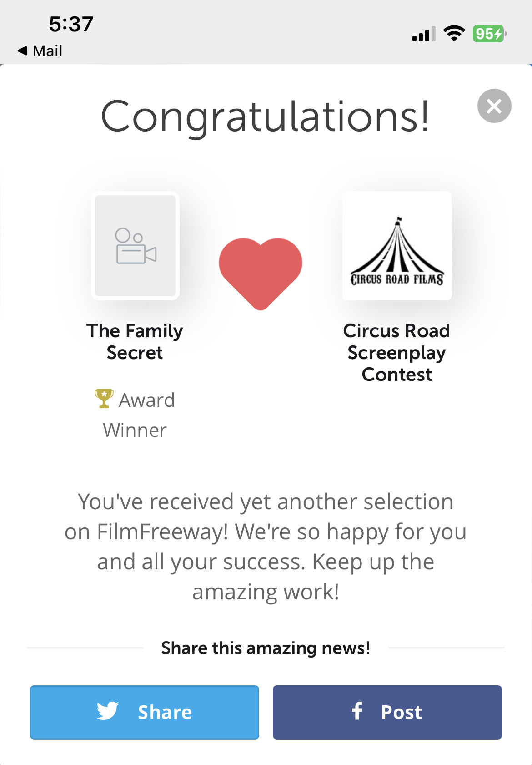Viewport: 532px width, 765px height.
Task: Share the news on Twitter
Action: tap(145, 712)
